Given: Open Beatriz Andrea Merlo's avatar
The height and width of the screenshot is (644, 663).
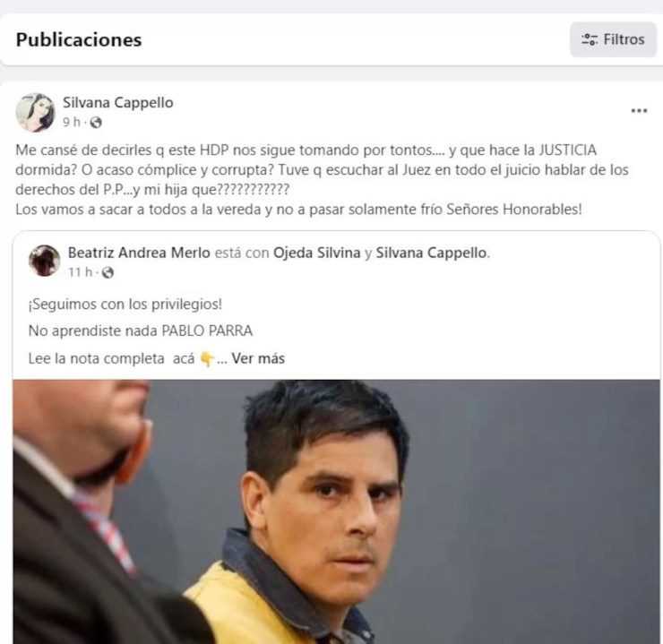Looking at the screenshot, I should click(45, 261).
